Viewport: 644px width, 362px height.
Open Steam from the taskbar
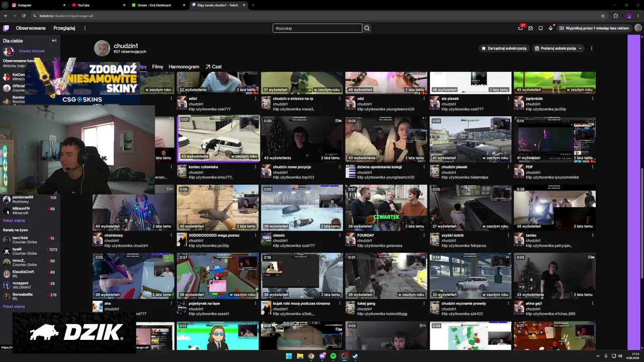coord(355,356)
